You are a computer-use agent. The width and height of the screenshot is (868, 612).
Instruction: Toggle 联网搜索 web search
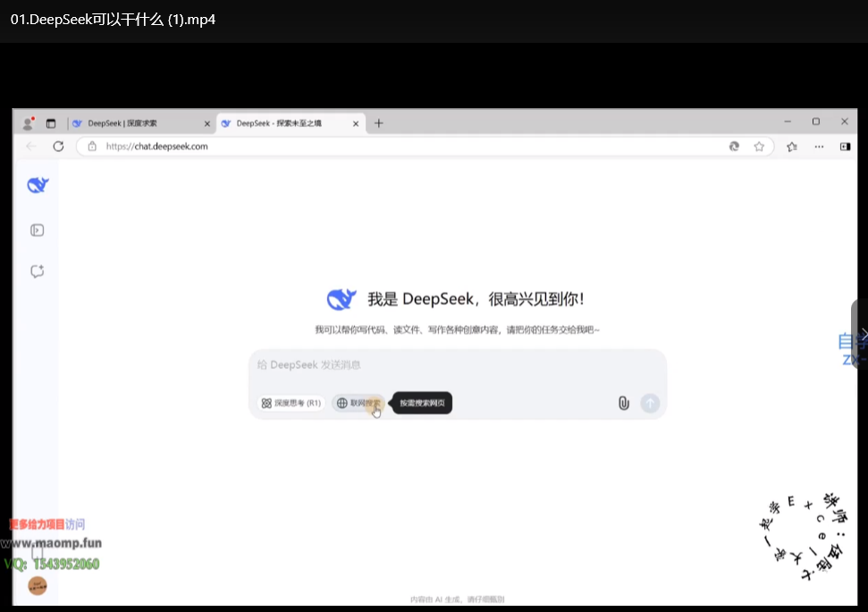pos(358,403)
